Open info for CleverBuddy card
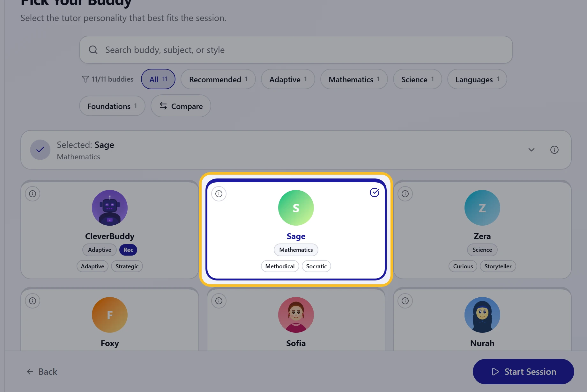Image resolution: width=587 pixels, height=392 pixels. [x=33, y=194]
